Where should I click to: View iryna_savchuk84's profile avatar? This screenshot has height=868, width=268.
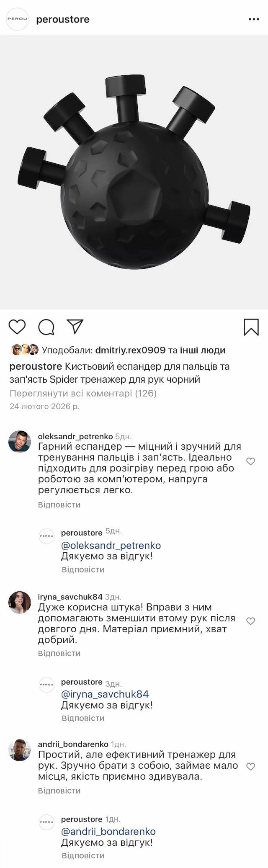(20, 602)
